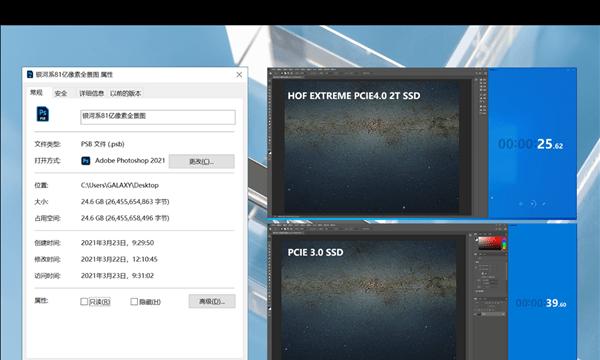Click the rainbow hue strip beside the color field
The width and height of the screenshot is (600, 360).
tap(504, 244)
